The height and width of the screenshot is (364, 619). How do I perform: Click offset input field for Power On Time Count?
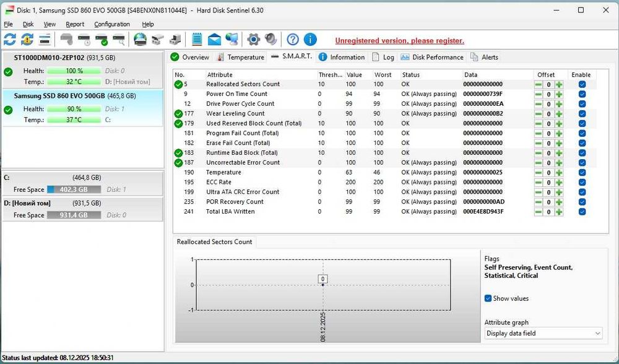(548, 94)
